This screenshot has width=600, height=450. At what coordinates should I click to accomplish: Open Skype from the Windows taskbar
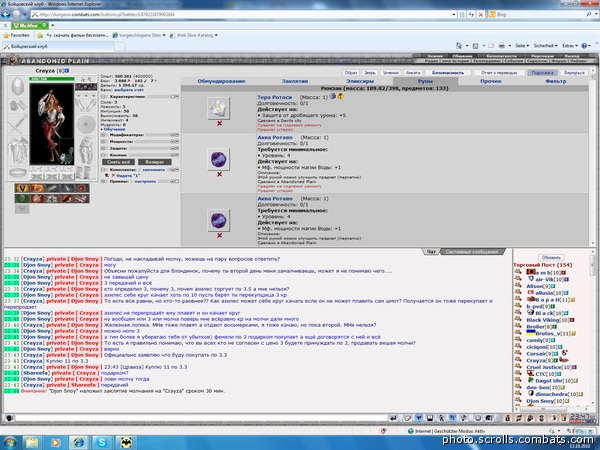tap(102, 442)
